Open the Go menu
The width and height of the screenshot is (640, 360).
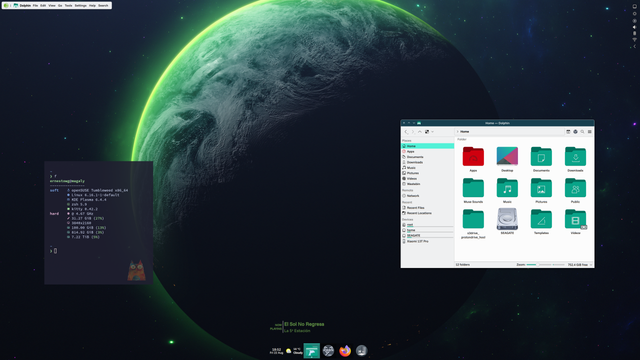click(60, 6)
